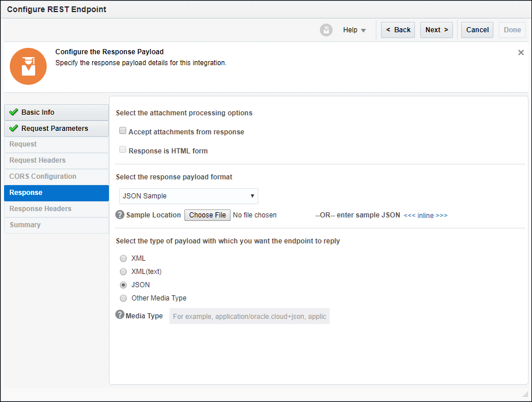Click the Media Type help icon
This screenshot has height=402, width=532.
pyautogui.click(x=119, y=315)
